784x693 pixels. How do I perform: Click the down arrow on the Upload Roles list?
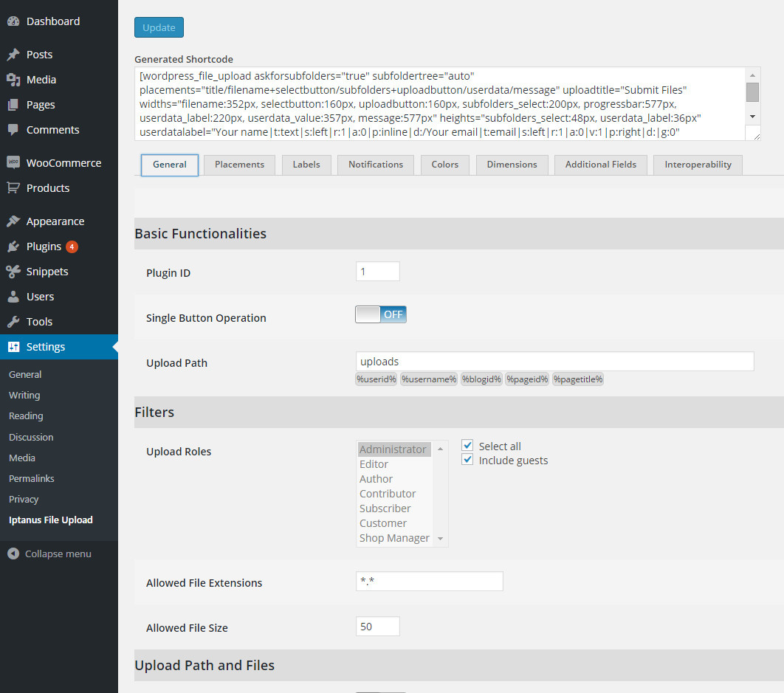coord(440,539)
